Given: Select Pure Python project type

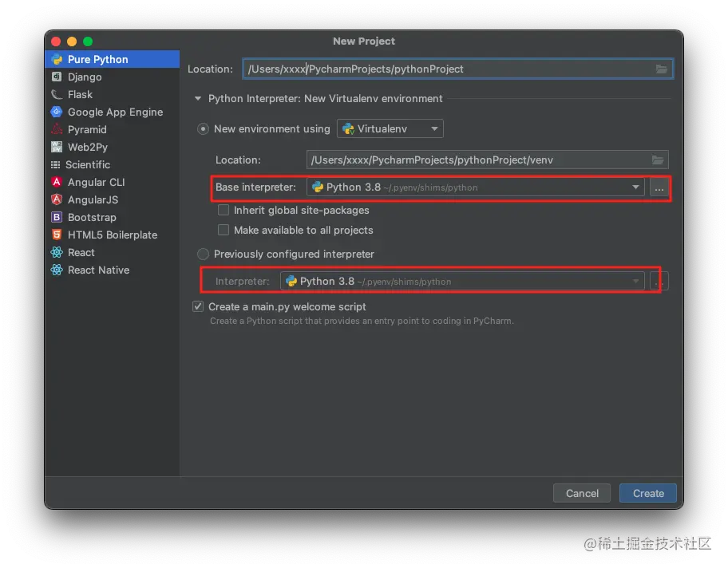Looking at the screenshot, I should 113,59.
